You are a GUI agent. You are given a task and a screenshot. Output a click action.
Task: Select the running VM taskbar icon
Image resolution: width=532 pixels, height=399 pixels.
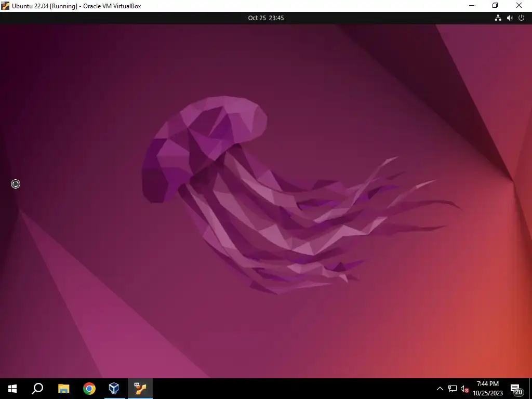(140, 389)
